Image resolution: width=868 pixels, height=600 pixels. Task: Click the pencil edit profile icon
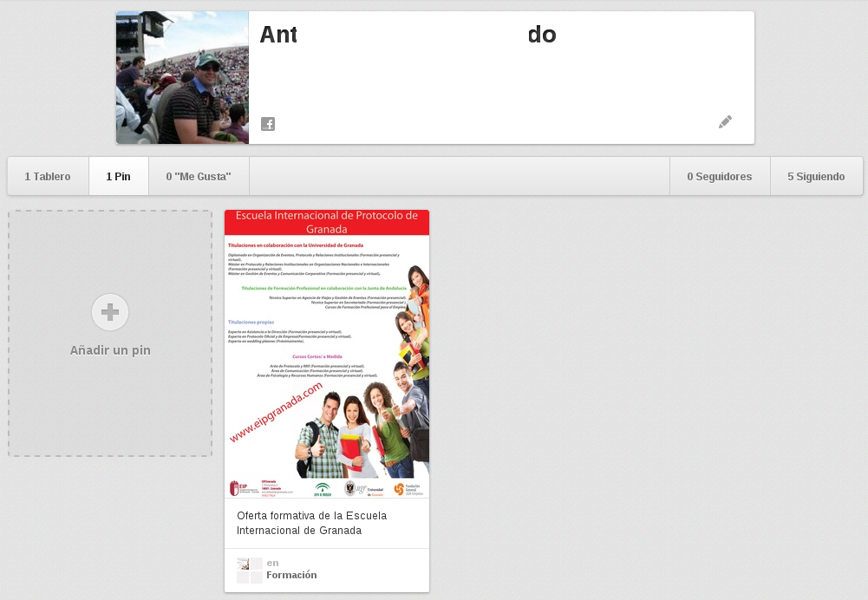725,122
